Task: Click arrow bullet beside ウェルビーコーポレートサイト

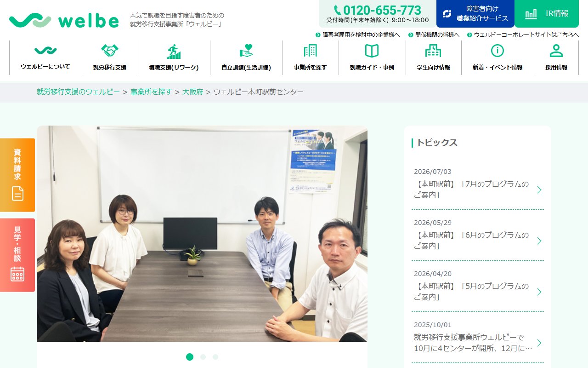Action: (469, 35)
